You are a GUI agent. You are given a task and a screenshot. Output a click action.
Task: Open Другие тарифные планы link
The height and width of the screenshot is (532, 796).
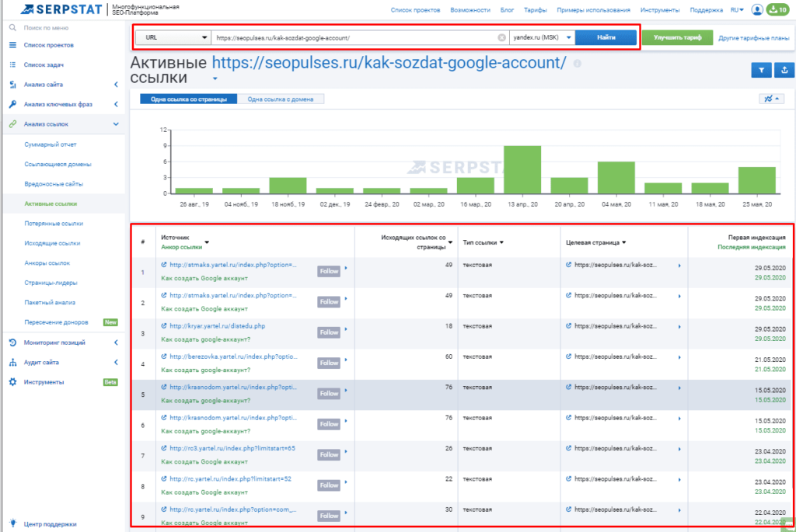(x=753, y=38)
